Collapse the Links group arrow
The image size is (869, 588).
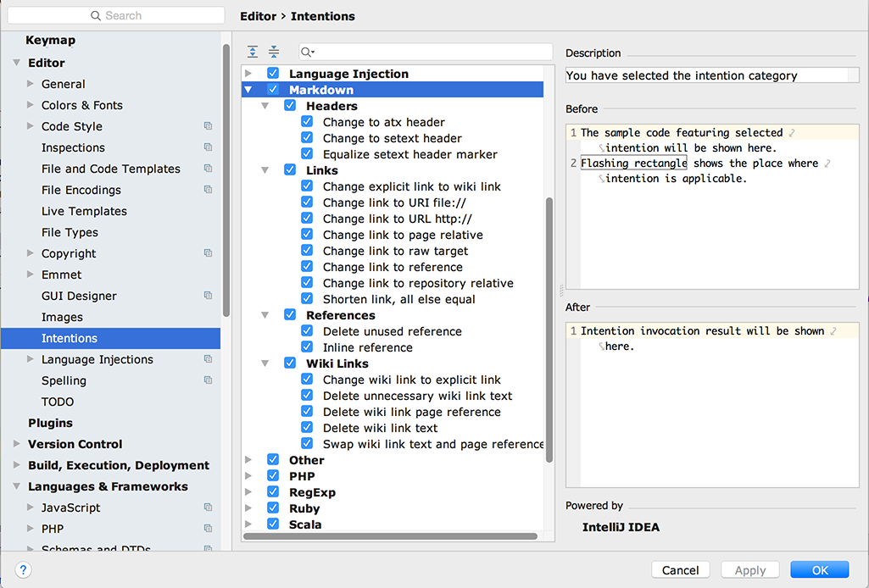265,170
